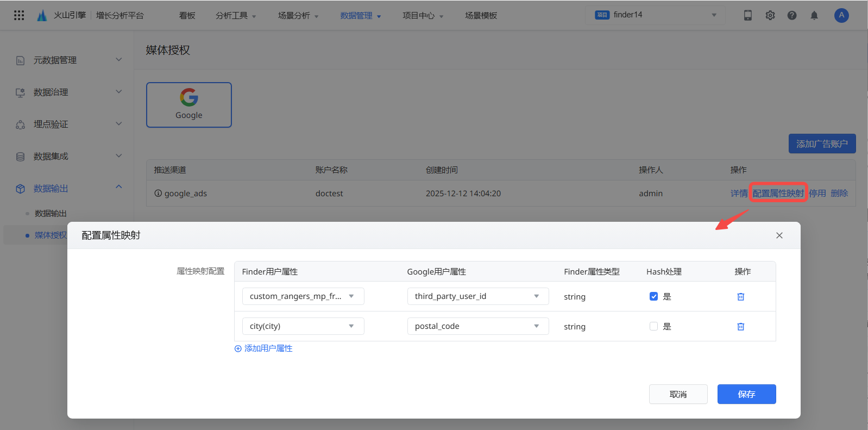Click the 保存 button
The height and width of the screenshot is (430, 868).
click(746, 394)
